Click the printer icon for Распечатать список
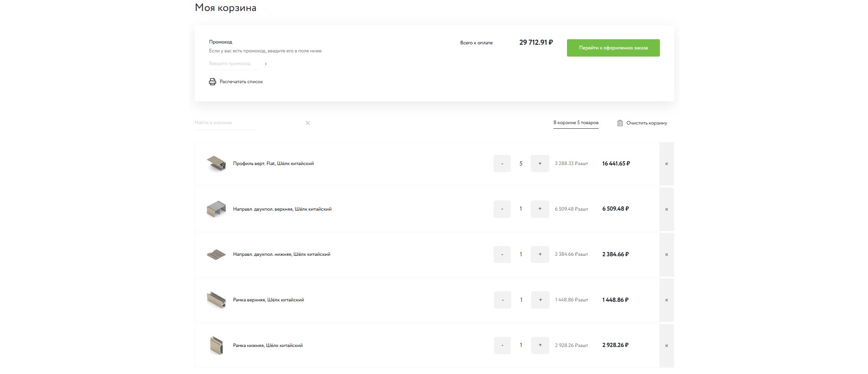Viewport: 868px width, 374px height. point(212,82)
